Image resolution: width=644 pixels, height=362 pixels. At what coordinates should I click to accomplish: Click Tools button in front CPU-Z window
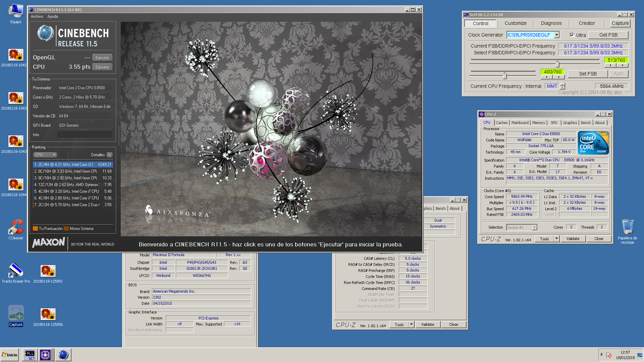click(x=544, y=239)
